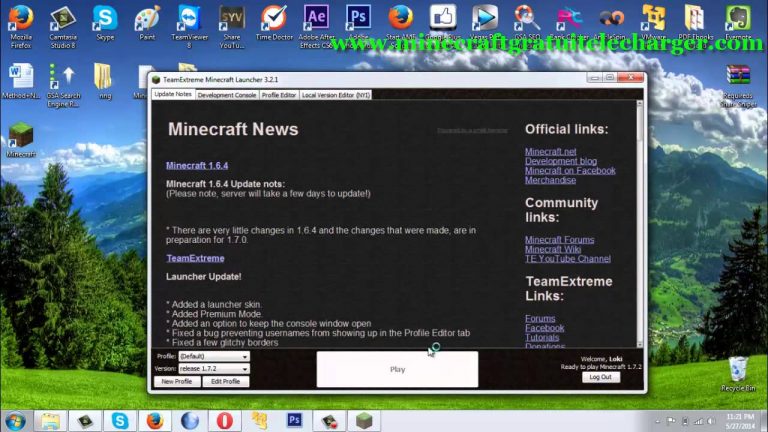Open Paint desktop shortcut
The height and width of the screenshot is (432, 768).
[x=147, y=22]
